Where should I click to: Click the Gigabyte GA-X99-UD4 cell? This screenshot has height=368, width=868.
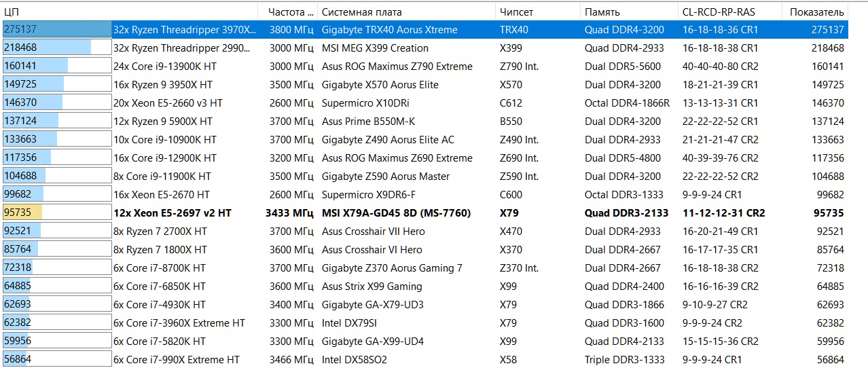pyautogui.click(x=372, y=342)
